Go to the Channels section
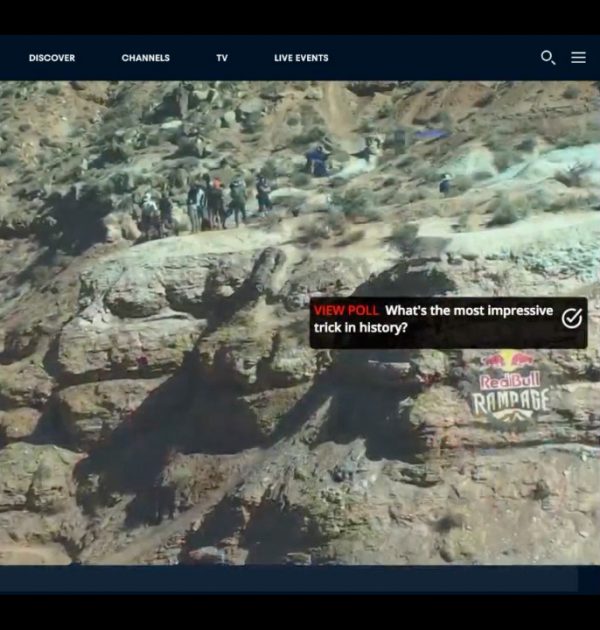 [x=145, y=58]
